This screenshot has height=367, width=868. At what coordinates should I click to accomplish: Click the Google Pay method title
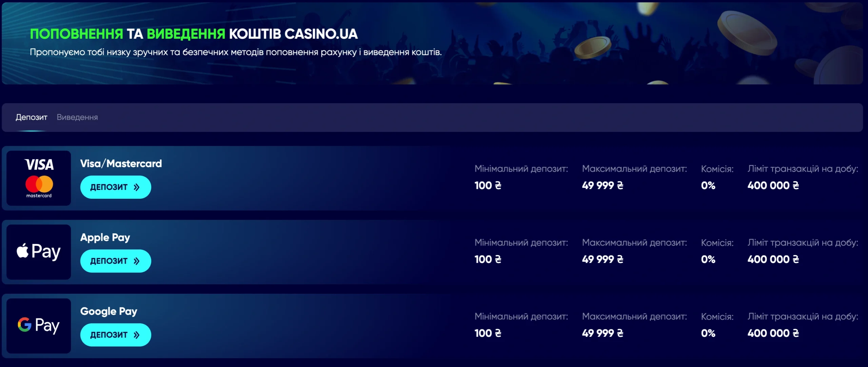[109, 312]
